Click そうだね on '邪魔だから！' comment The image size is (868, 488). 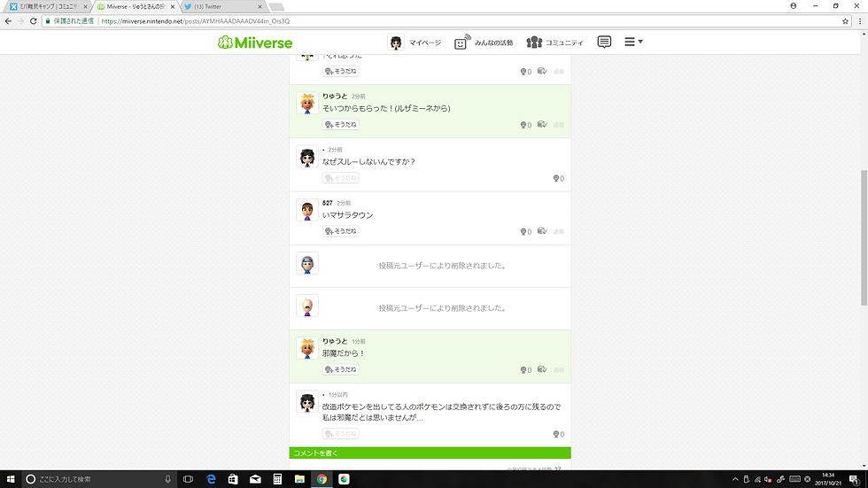[340, 369]
